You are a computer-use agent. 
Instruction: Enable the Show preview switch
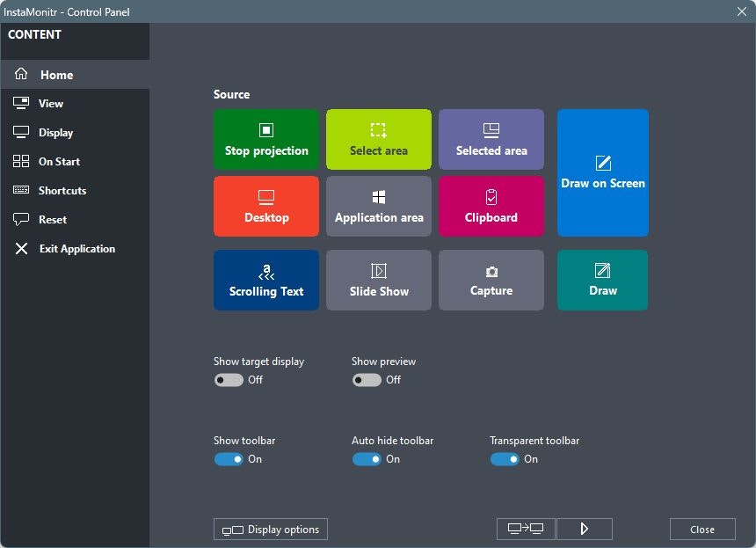(367, 380)
